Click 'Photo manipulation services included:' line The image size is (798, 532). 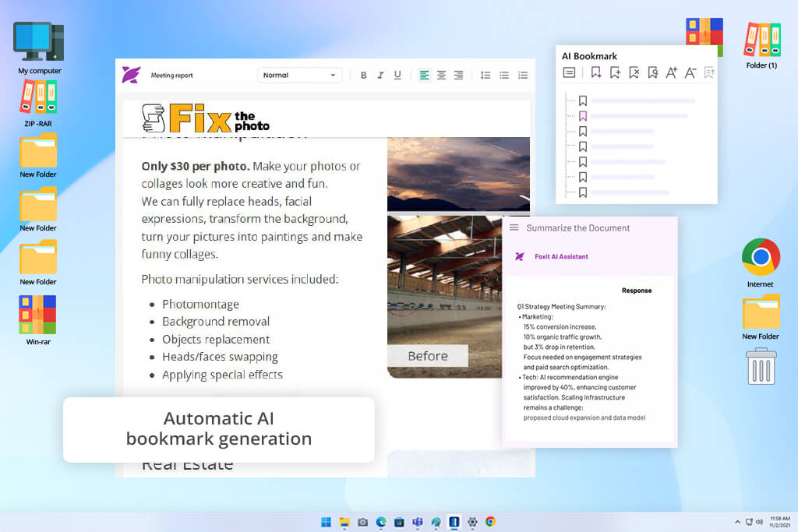[240, 279]
